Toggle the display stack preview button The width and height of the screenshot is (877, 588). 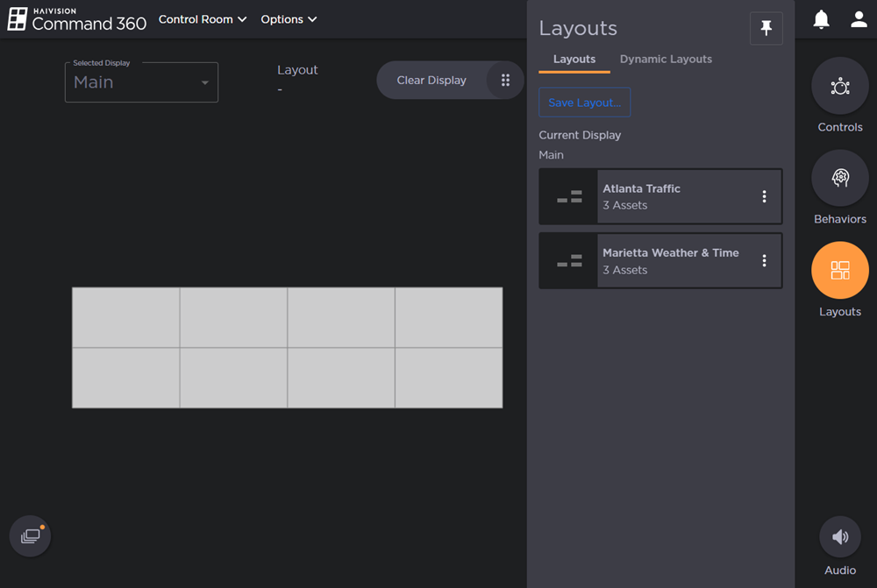(30, 535)
